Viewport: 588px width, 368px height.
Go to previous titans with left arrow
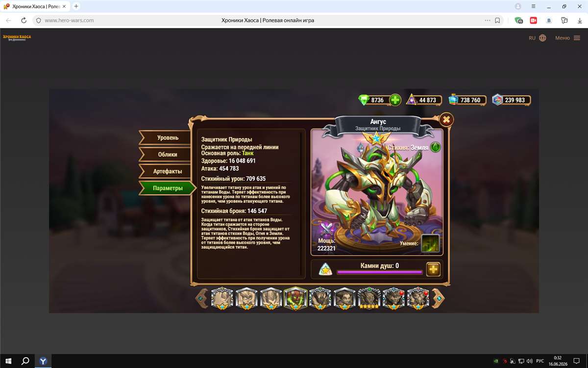(x=201, y=298)
